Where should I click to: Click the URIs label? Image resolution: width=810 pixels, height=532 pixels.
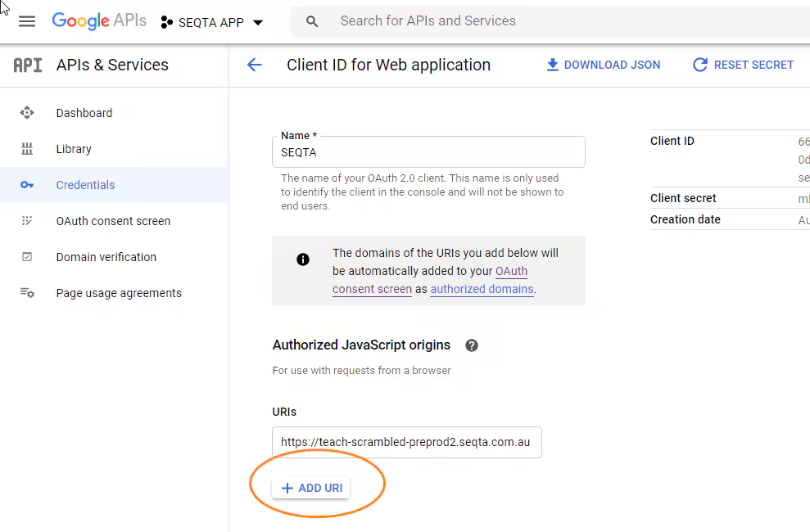click(284, 412)
